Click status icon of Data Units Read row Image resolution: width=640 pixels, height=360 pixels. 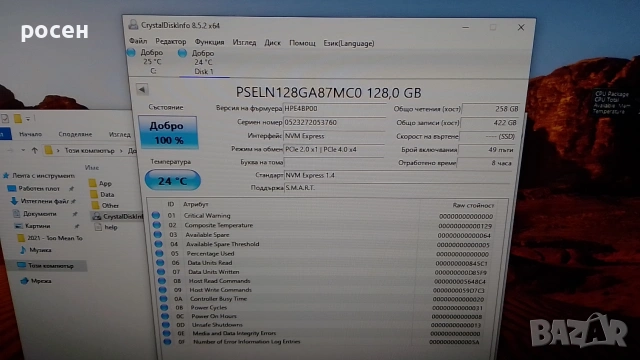point(160,262)
